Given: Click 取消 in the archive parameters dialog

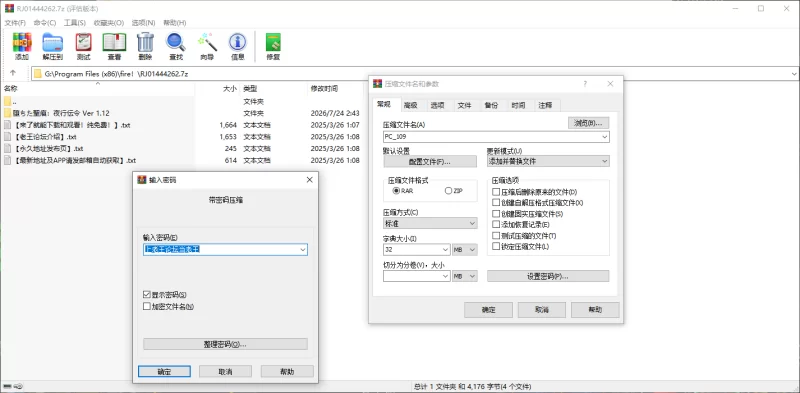Looking at the screenshot, I should [541, 310].
